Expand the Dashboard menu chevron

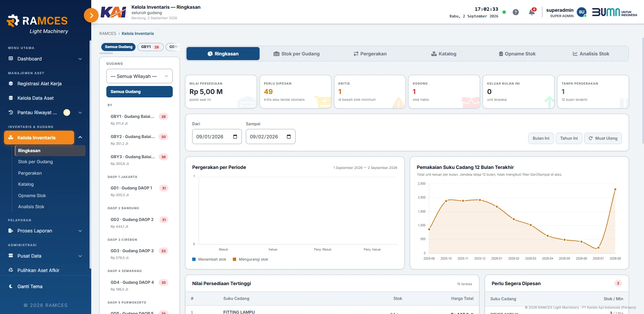coord(80,59)
